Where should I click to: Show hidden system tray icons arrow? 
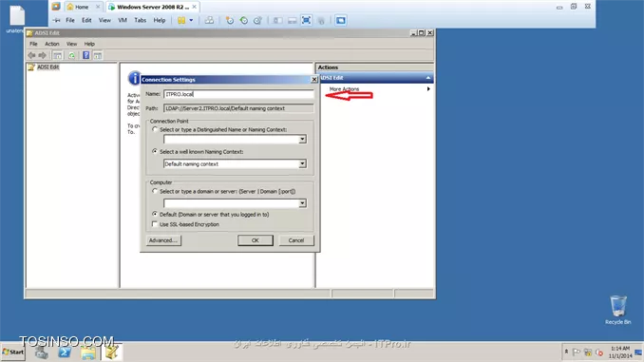point(566,352)
